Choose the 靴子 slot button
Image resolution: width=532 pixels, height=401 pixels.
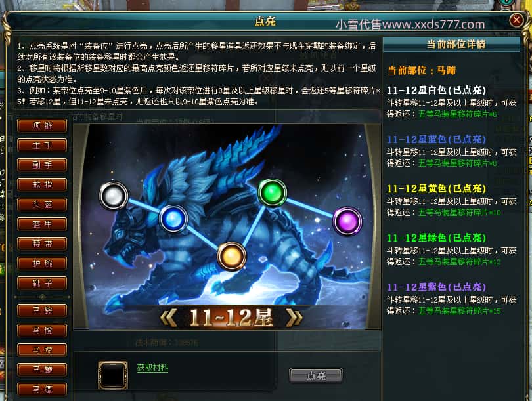pos(42,283)
